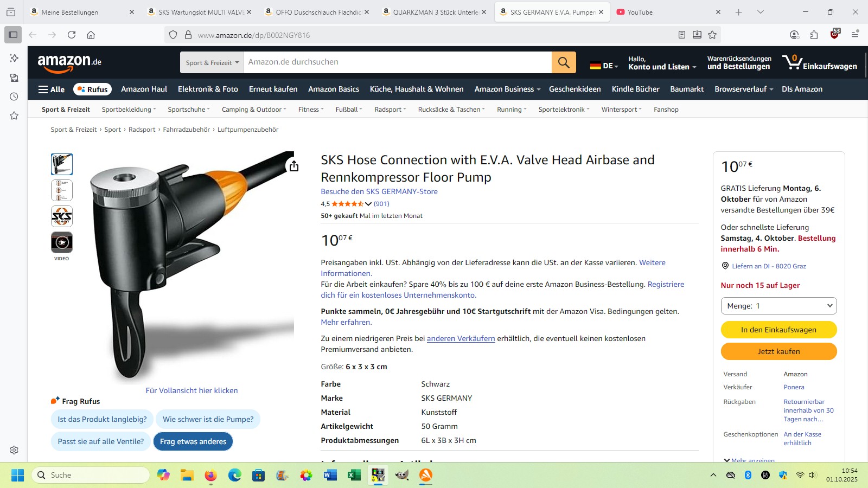
Task: Open the Firefox icon in the taskbar
Action: 210,476
